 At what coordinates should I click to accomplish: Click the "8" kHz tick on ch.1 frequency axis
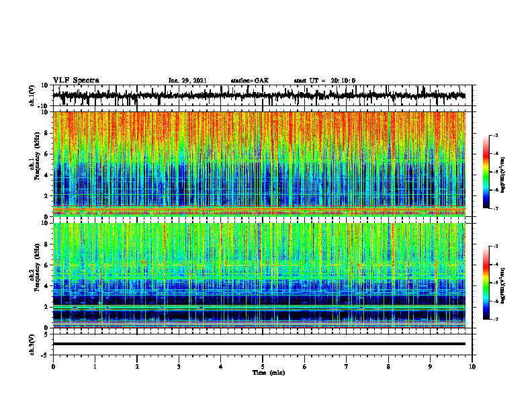pyautogui.click(x=46, y=133)
